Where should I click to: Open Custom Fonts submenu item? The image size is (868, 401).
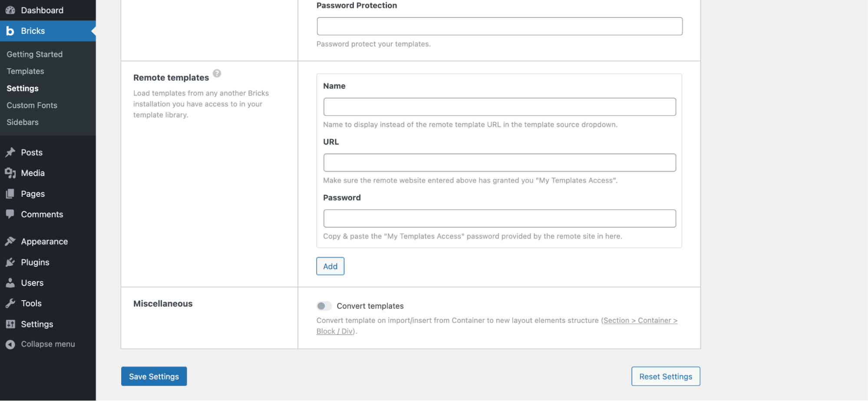point(32,105)
